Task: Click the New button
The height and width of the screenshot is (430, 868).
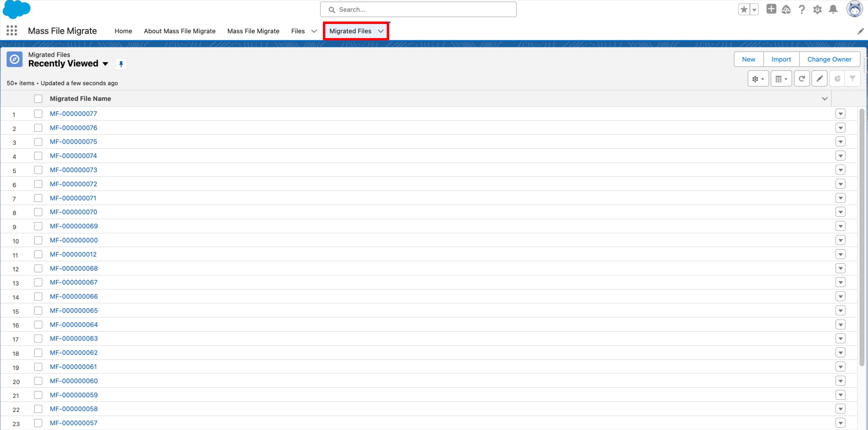Action: (748, 59)
